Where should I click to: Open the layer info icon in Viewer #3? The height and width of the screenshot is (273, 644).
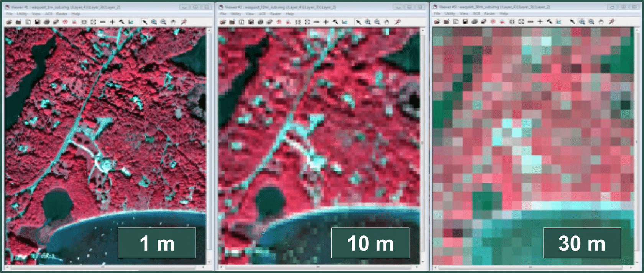coord(456,21)
